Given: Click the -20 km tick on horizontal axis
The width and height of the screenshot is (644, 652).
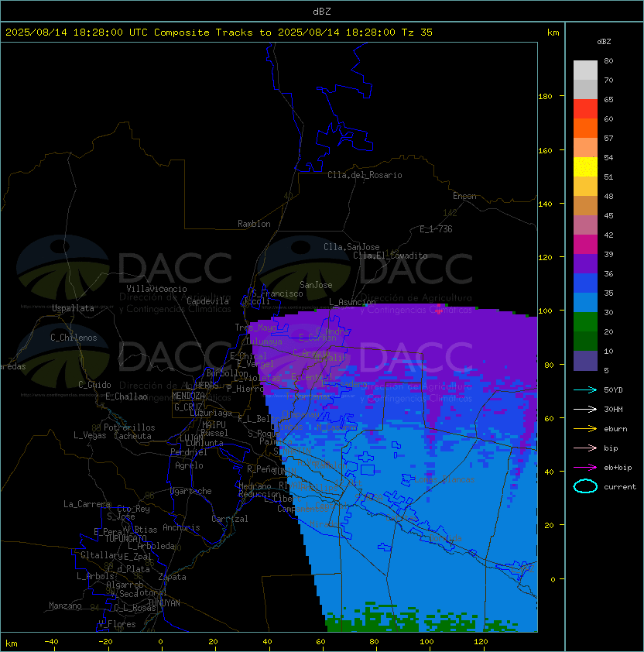Looking at the screenshot, I should pos(105,642).
